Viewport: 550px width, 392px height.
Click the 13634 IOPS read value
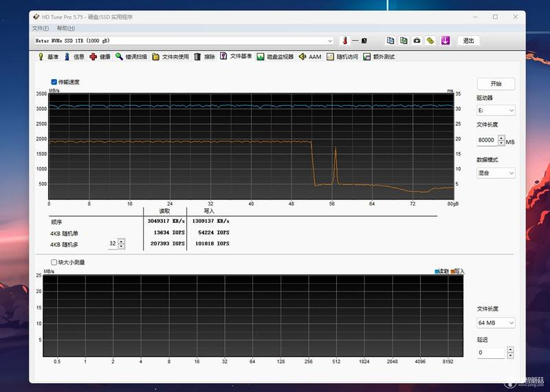[169, 232]
